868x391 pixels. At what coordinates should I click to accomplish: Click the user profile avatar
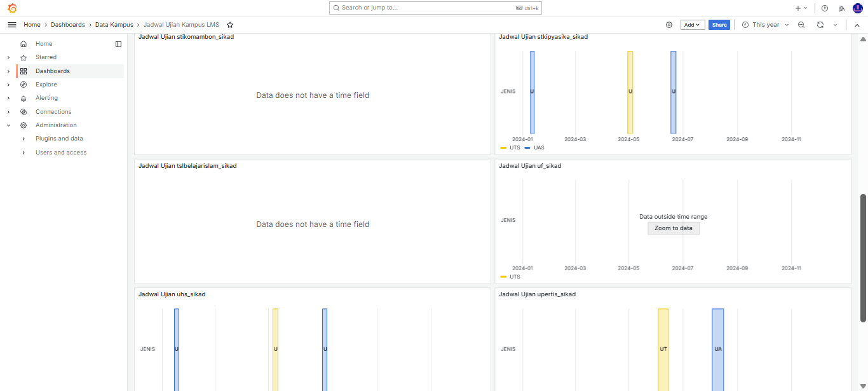click(x=857, y=8)
